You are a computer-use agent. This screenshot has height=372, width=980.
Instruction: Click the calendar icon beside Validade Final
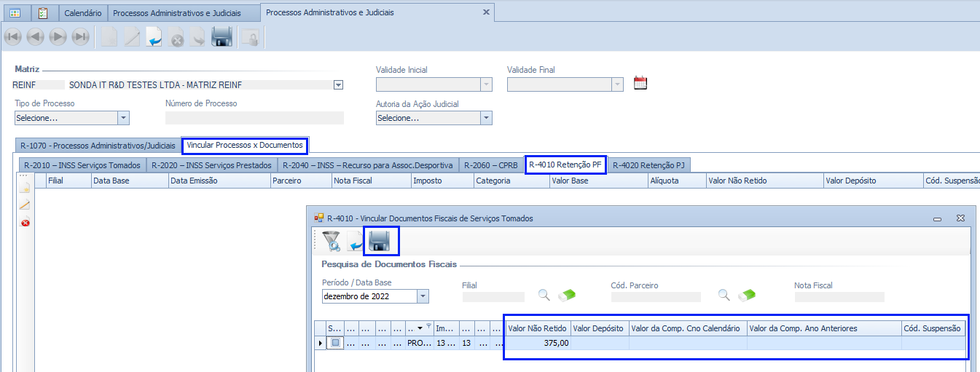640,83
